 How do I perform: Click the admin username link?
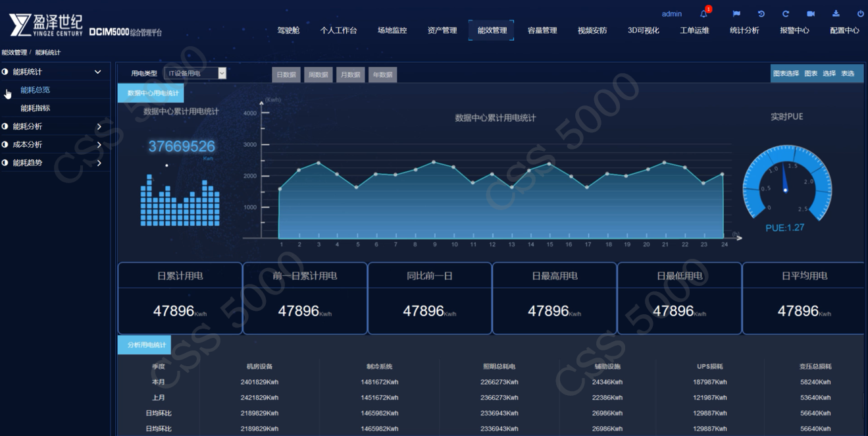(x=671, y=13)
